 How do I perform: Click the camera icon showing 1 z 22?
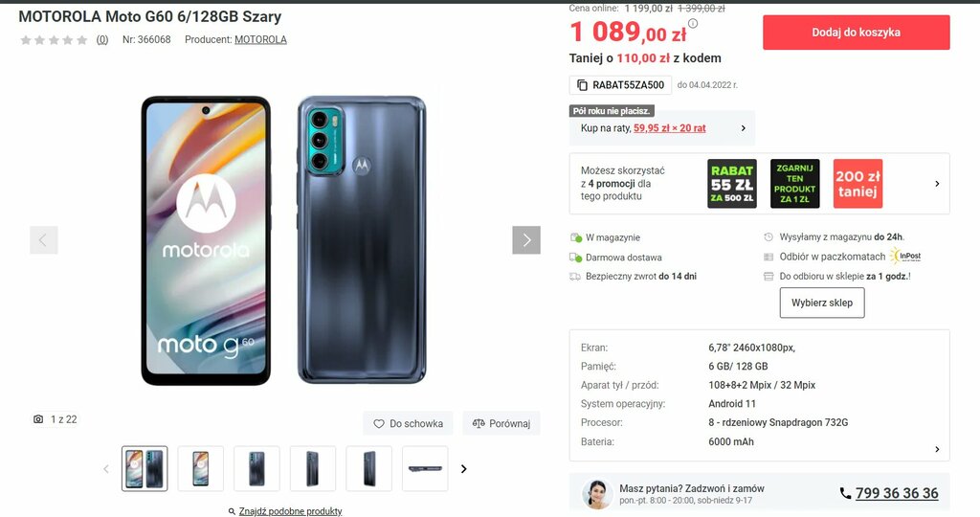[x=38, y=419]
